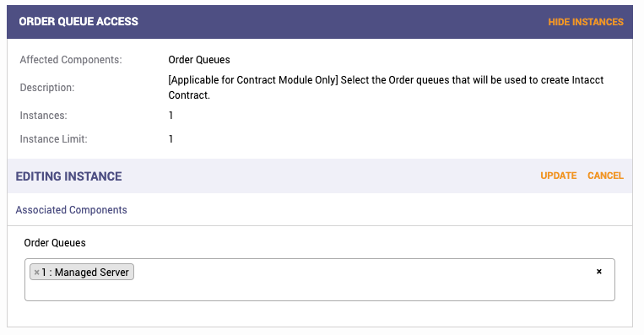Click the Instances count value

tap(170, 116)
